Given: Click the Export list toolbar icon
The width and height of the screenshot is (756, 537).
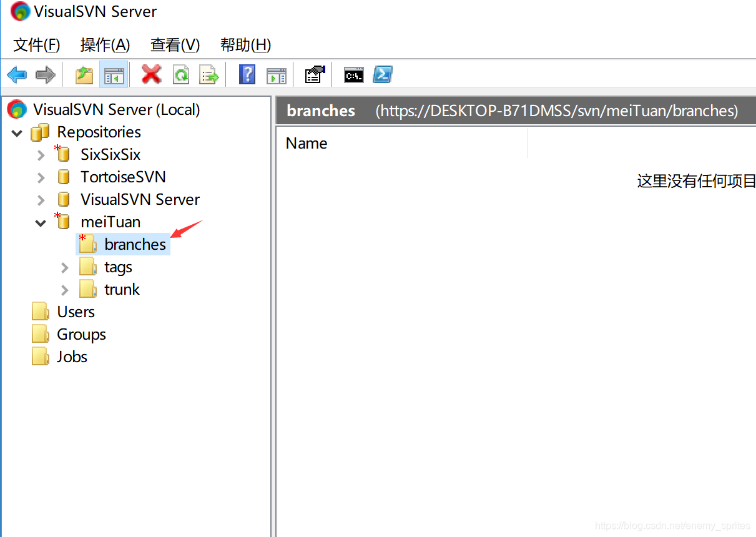Looking at the screenshot, I should (x=209, y=76).
